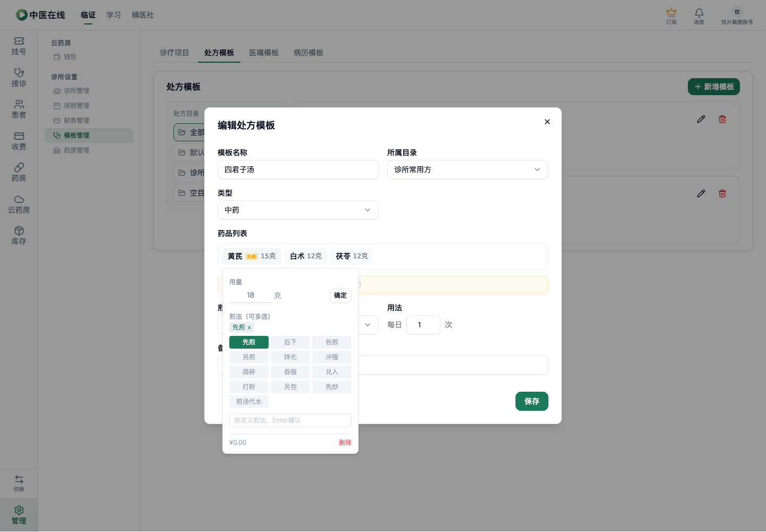Toggle the 打粉 option
The width and height of the screenshot is (766, 532).
[x=249, y=387]
